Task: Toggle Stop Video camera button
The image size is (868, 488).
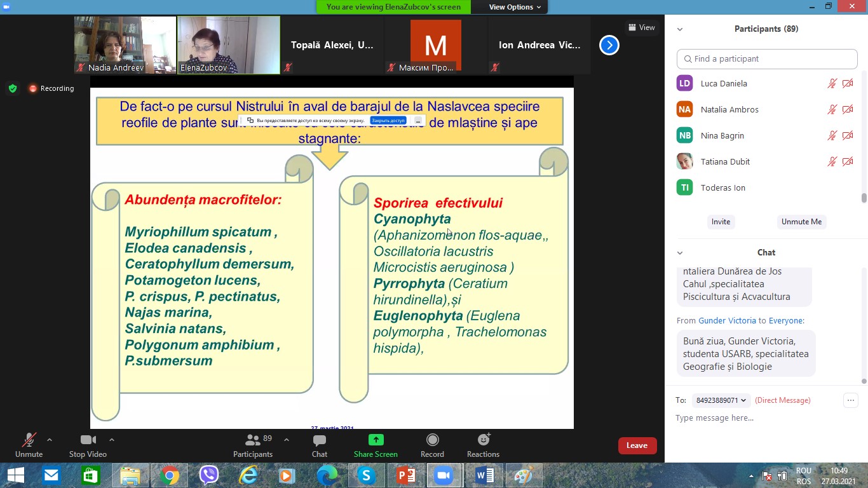Action: click(x=88, y=440)
